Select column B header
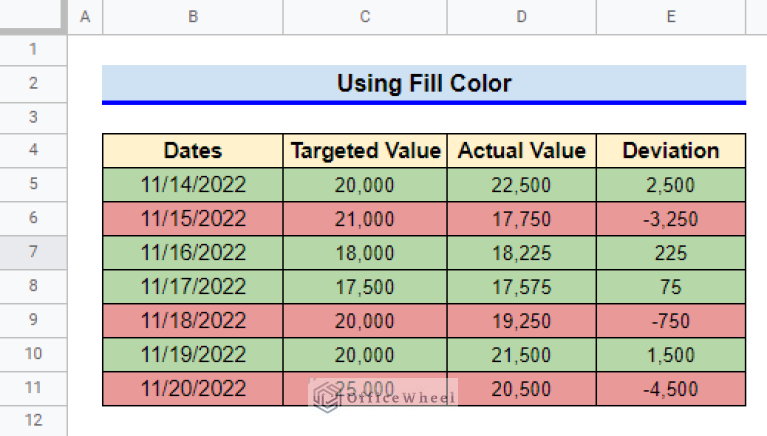Screen dimensions: 767x436 coord(193,17)
